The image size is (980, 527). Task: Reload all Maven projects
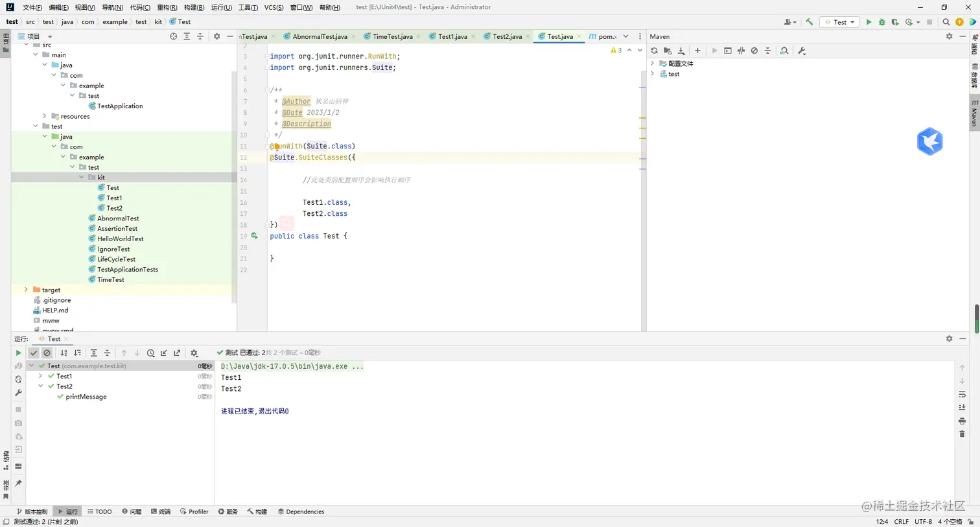(654, 51)
